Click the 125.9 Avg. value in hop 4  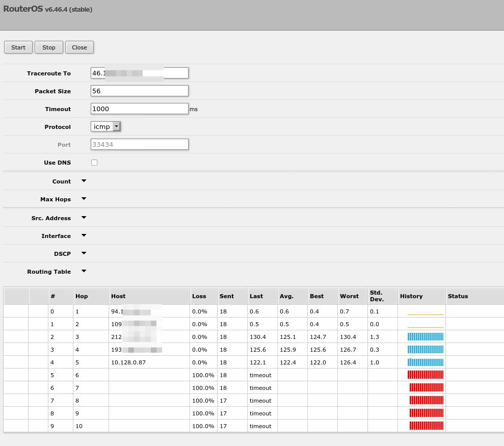point(288,350)
